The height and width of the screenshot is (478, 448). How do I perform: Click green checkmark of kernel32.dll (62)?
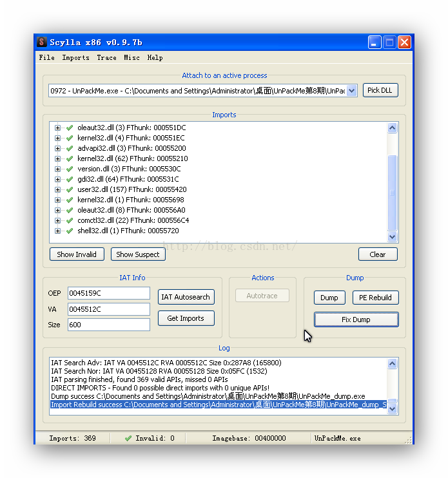[70, 158]
